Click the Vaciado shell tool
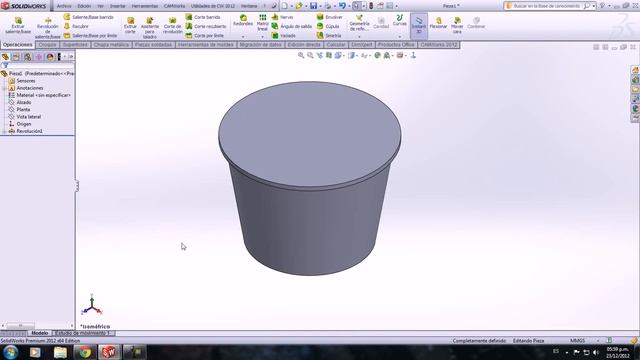This screenshot has height=360, width=640. 284,36
